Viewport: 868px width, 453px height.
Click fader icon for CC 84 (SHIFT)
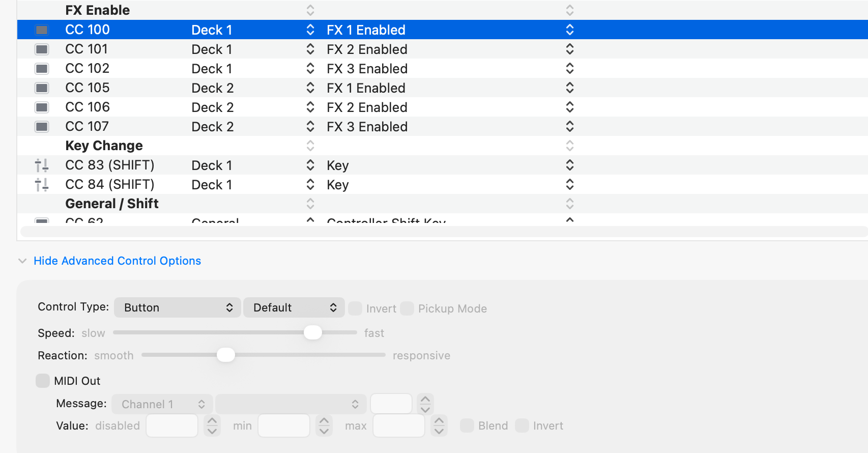click(42, 185)
